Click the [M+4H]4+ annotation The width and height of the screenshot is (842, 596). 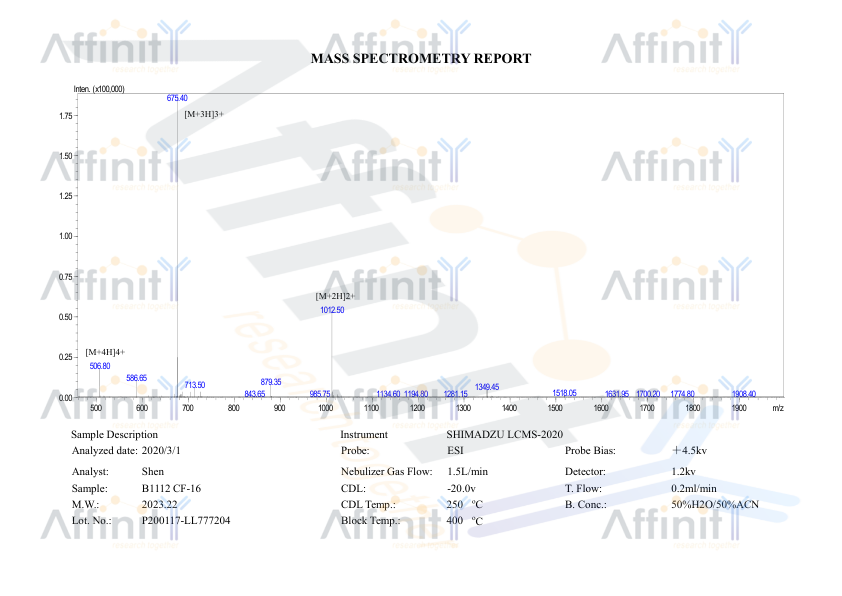(105, 352)
